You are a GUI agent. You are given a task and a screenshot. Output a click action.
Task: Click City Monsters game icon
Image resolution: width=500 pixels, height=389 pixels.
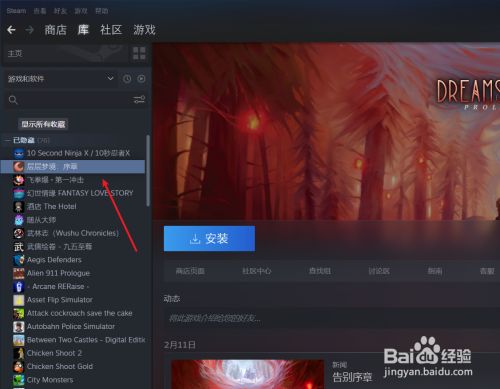point(19,380)
